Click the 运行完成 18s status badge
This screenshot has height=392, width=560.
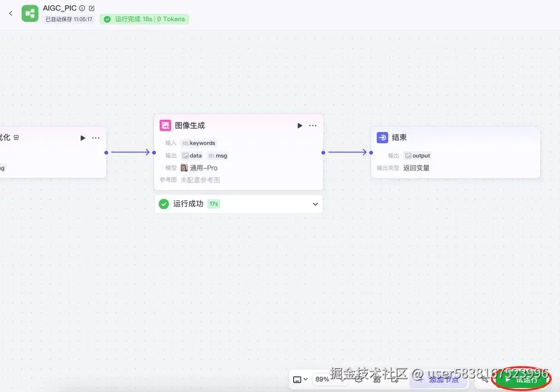(x=143, y=19)
